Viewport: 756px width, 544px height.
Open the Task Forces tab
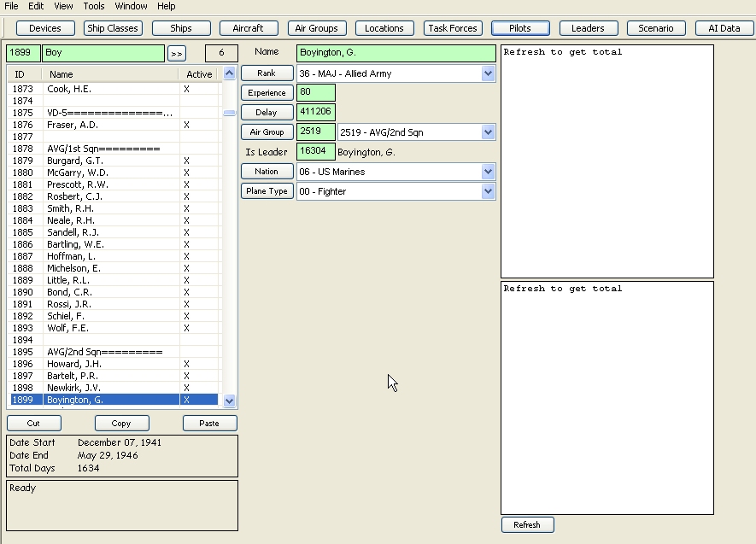[452, 27]
